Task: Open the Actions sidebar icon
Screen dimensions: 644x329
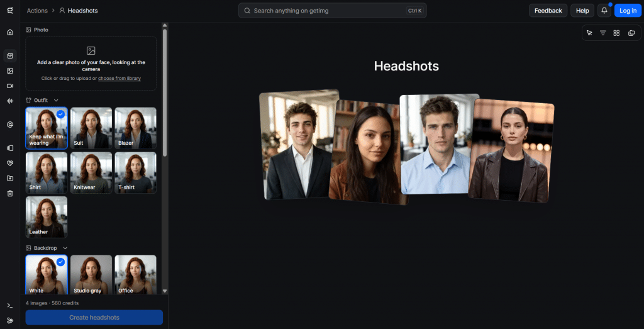Action: coord(10,56)
